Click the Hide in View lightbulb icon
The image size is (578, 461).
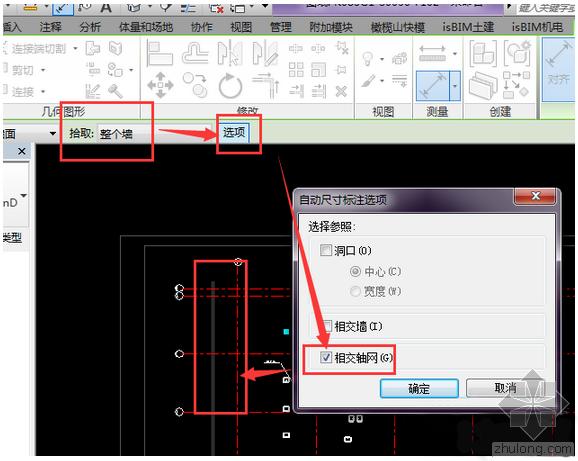(x=368, y=59)
